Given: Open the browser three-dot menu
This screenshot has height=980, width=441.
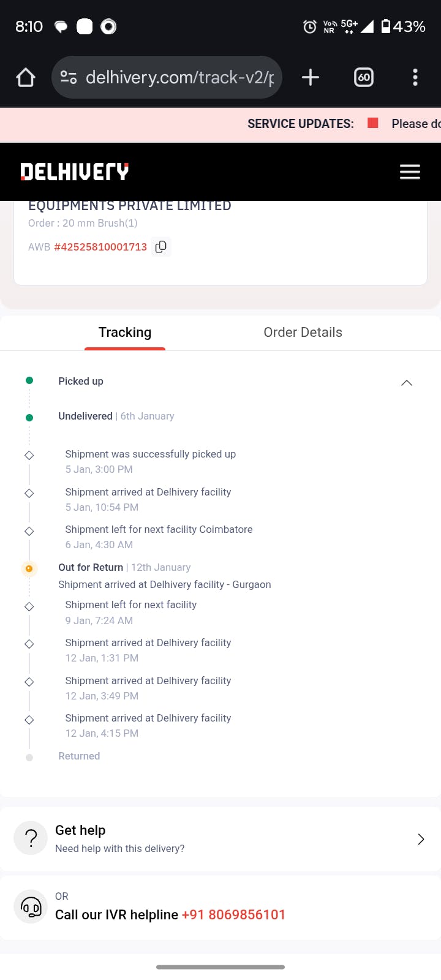Looking at the screenshot, I should click(x=415, y=77).
